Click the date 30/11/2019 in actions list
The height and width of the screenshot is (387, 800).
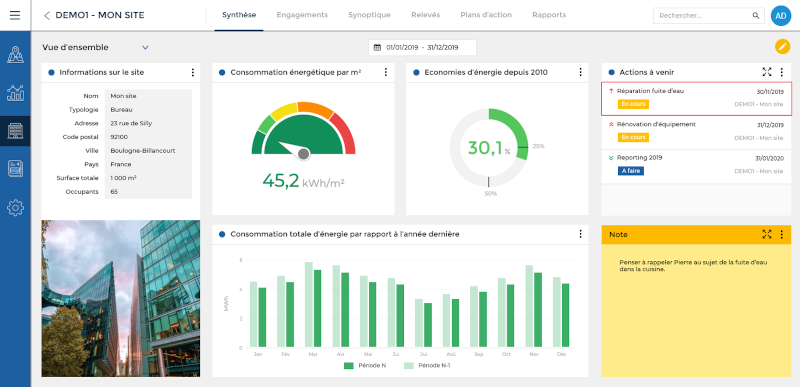[x=770, y=92]
